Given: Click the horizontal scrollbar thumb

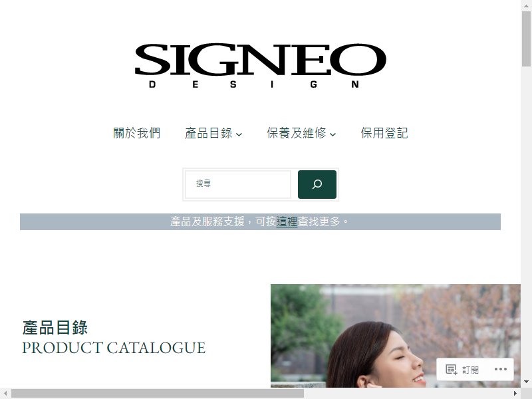Looking at the screenshot, I should pyautogui.click(x=158, y=394).
